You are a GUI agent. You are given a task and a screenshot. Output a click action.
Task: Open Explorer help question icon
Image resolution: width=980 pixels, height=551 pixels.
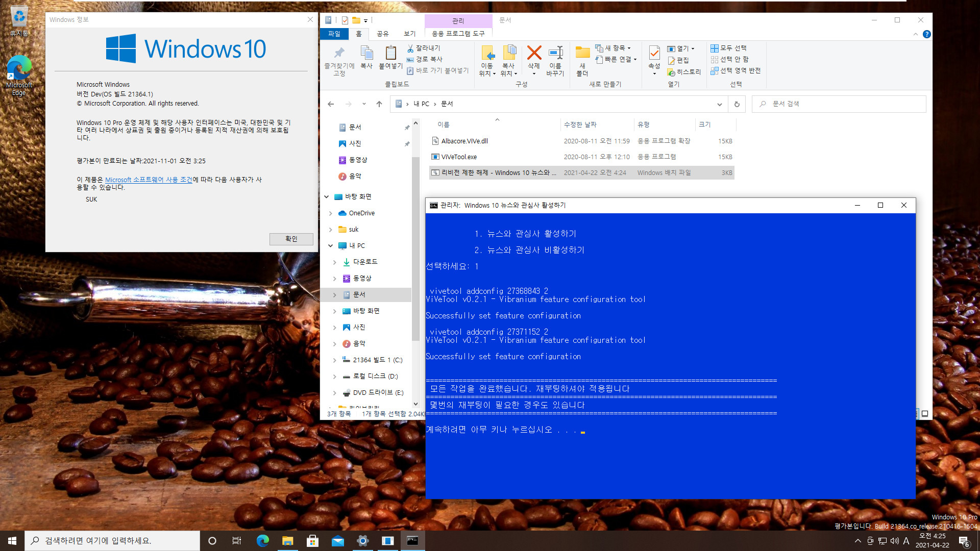tap(926, 34)
